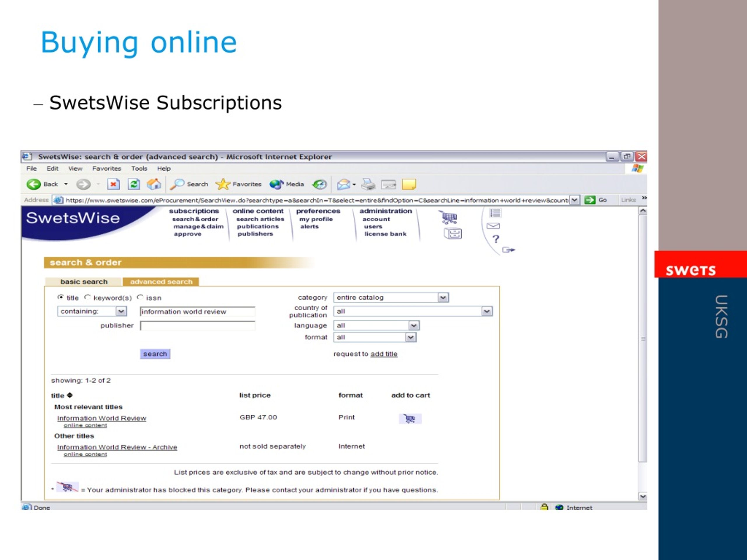Click the question mark help icon
The image size is (747, 560).
tap(496, 239)
